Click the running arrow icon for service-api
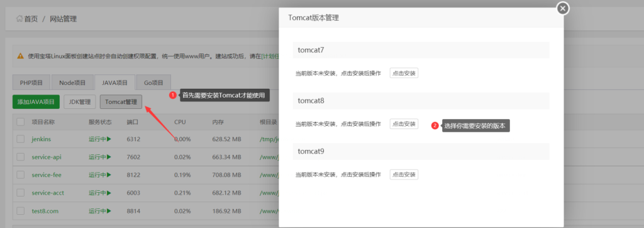This screenshot has height=228, width=644. coord(109,157)
